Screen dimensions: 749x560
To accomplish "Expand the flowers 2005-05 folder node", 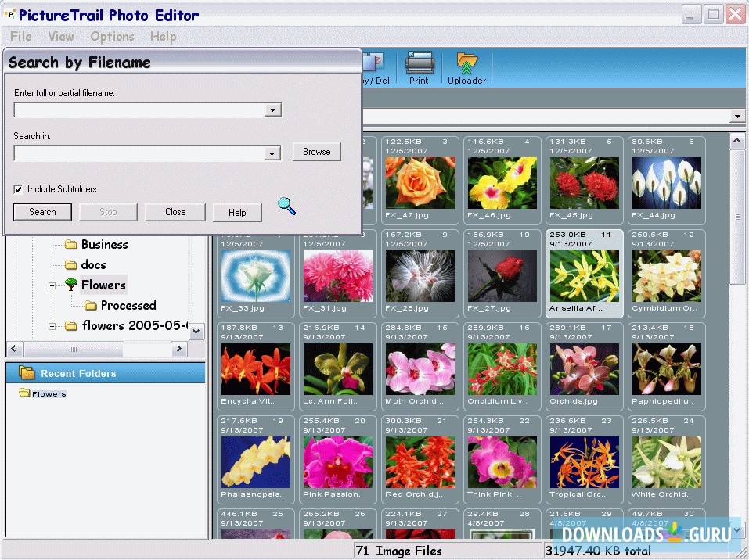I will tap(52, 327).
